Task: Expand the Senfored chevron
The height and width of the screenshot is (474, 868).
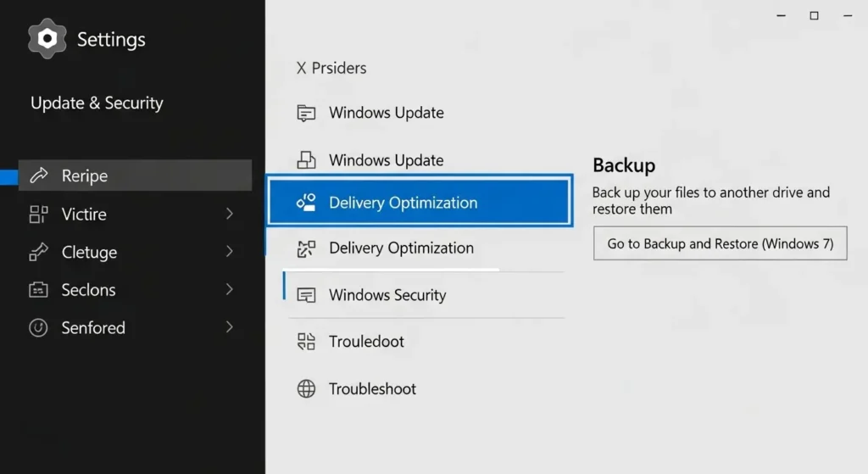Action: pos(229,327)
